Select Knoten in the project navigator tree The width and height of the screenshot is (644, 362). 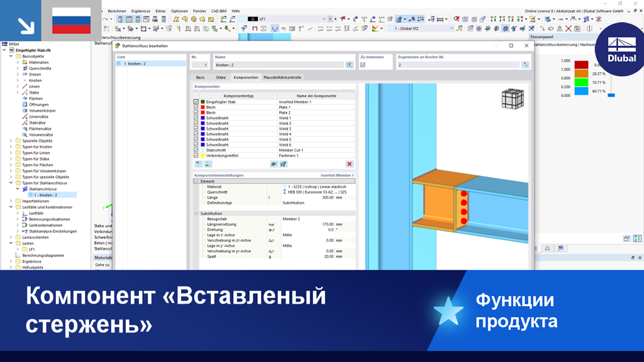[x=35, y=80]
